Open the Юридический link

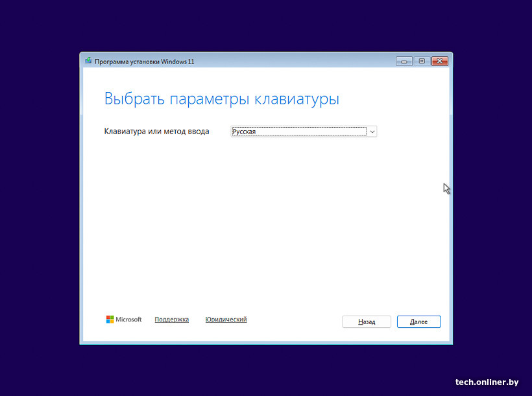tap(226, 320)
